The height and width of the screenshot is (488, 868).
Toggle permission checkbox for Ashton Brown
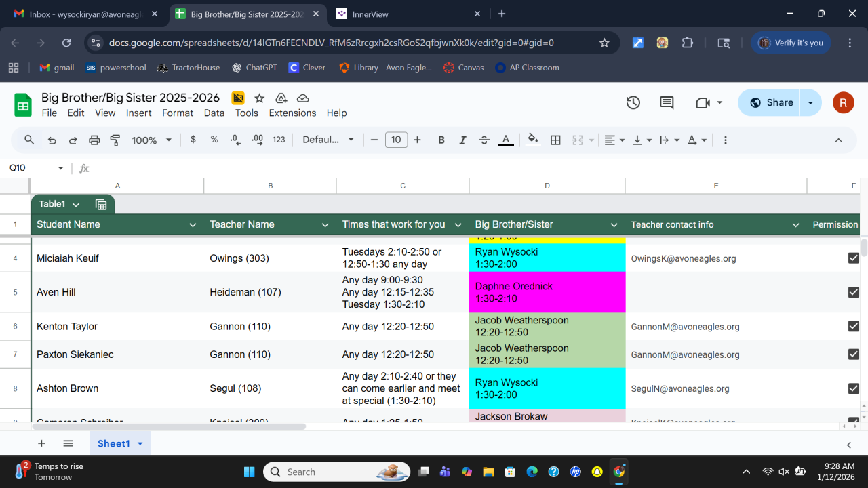(853, 388)
